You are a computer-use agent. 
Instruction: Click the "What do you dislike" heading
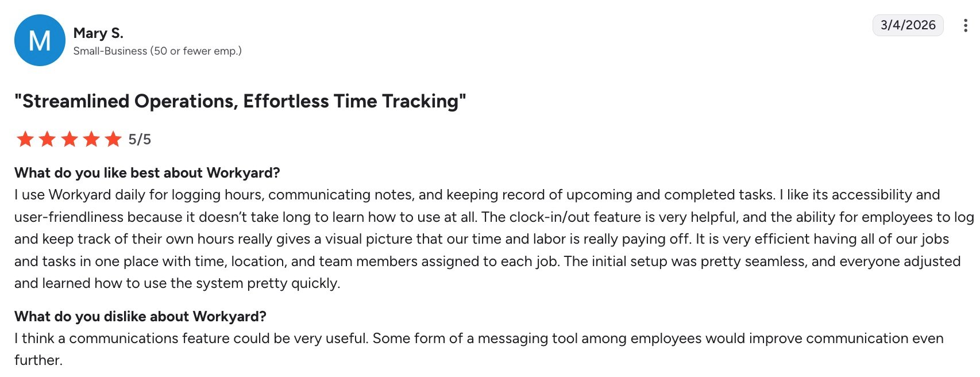140,317
